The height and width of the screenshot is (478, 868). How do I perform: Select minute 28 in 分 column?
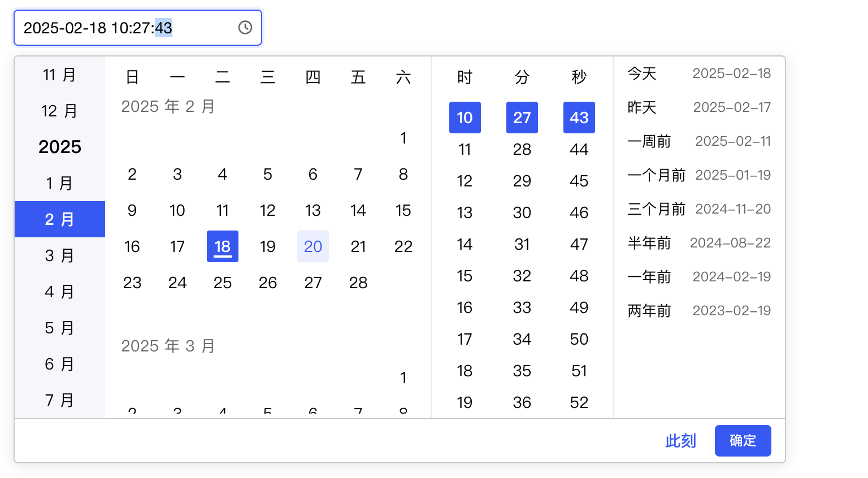[x=522, y=149]
